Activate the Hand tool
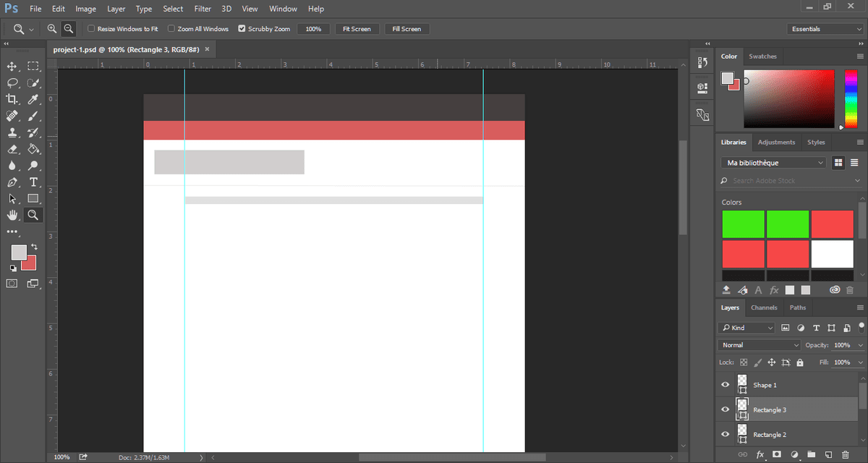The height and width of the screenshot is (463, 868). 12,215
